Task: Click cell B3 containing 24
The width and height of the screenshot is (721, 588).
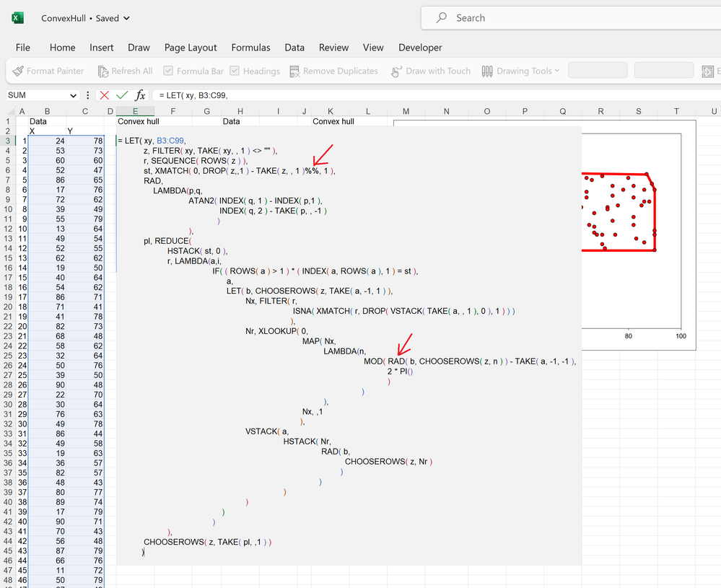Action: [48, 141]
